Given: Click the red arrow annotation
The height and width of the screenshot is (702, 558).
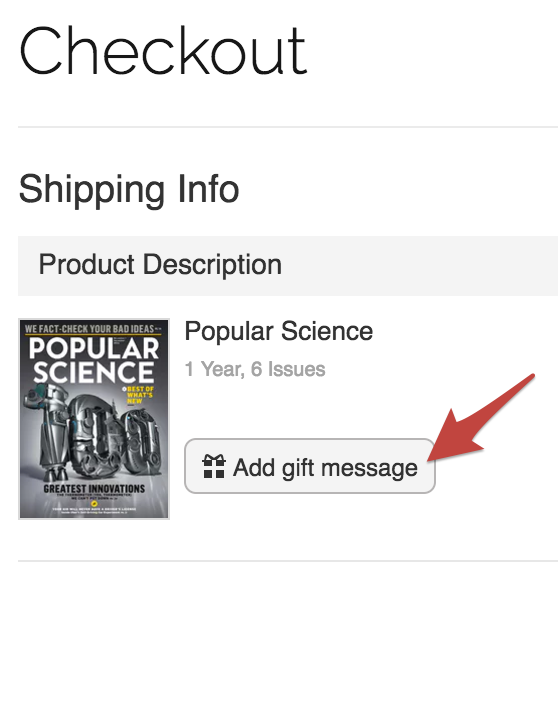Looking at the screenshot, I should 481,417.
